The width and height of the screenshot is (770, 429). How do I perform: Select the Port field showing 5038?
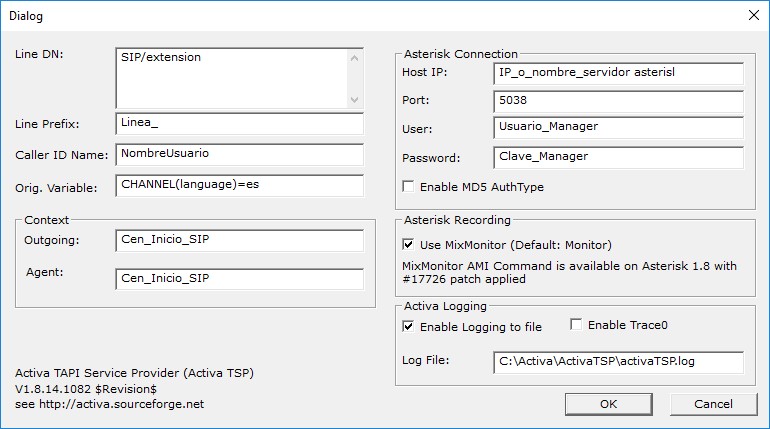[618, 102]
